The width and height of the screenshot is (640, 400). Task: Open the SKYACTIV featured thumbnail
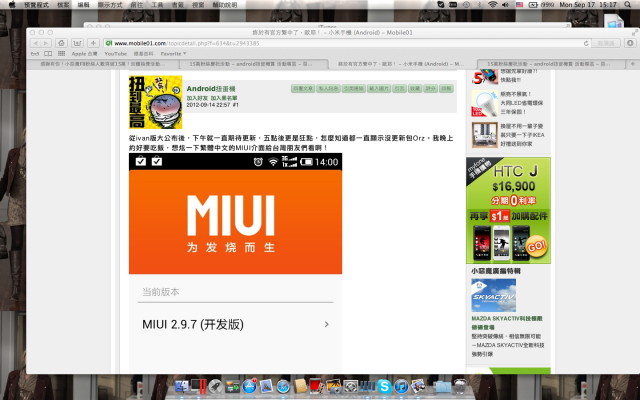(x=493, y=295)
